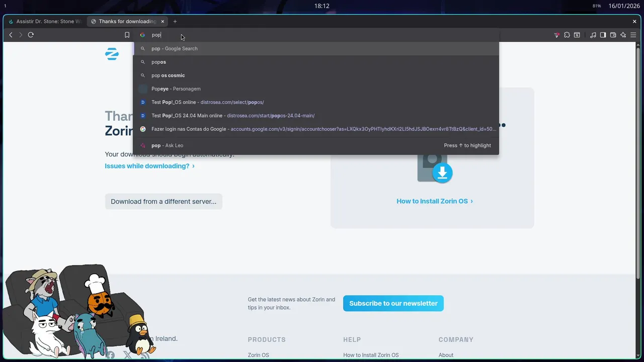Screen dimensions: 644x362
Task: Choose the pop - Ask Leo suggestion
Action: coord(316,145)
